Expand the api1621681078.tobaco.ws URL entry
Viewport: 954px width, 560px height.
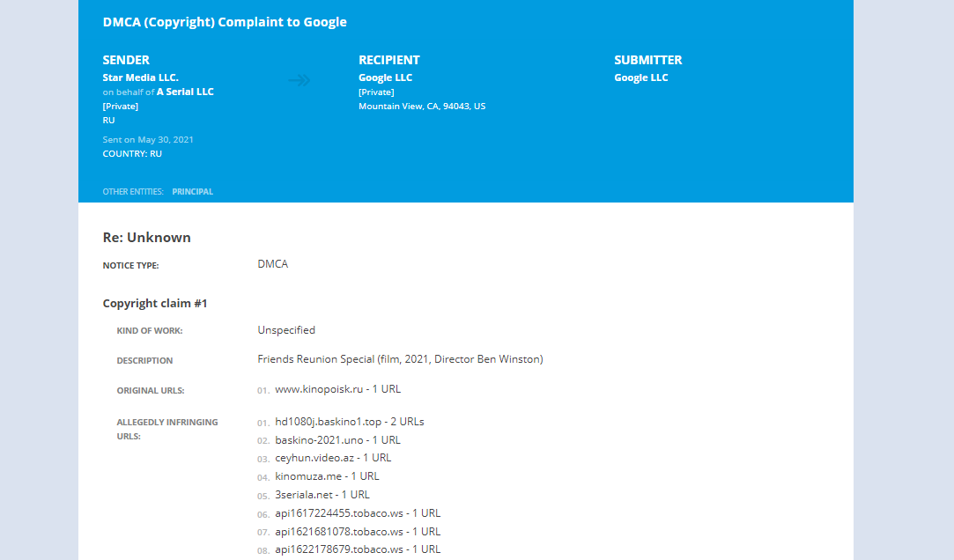(358, 532)
